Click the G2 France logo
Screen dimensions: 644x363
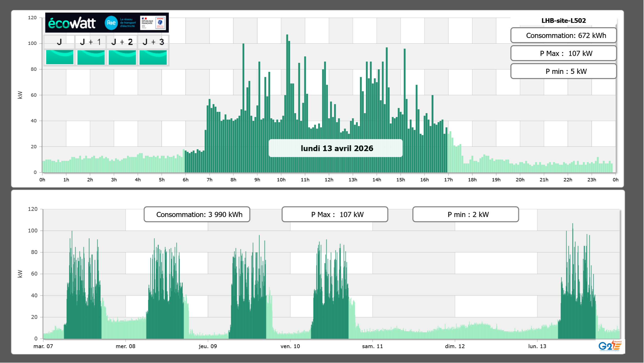[x=610, y=346]
